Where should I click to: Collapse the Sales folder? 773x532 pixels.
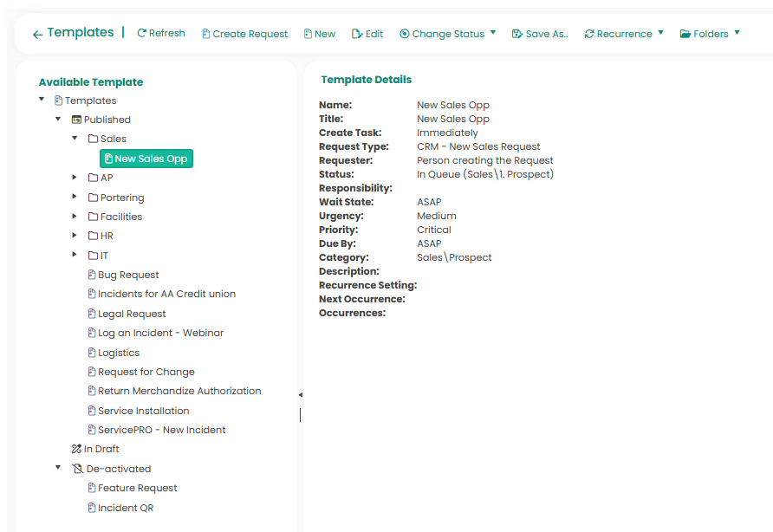[75, 138]
